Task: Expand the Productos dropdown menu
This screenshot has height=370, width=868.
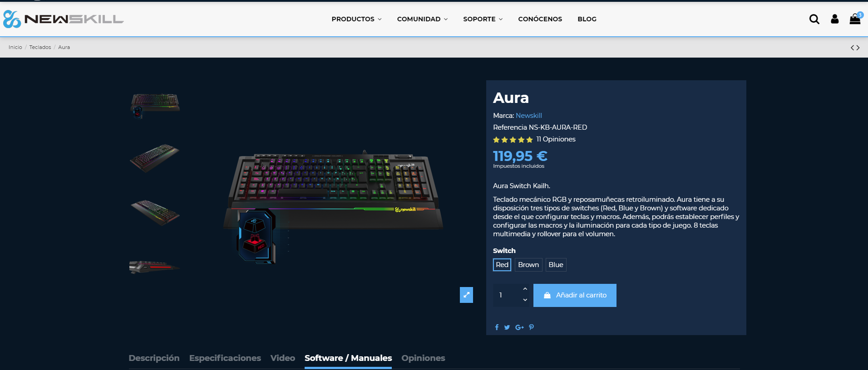Action: (x=356, y=19)
